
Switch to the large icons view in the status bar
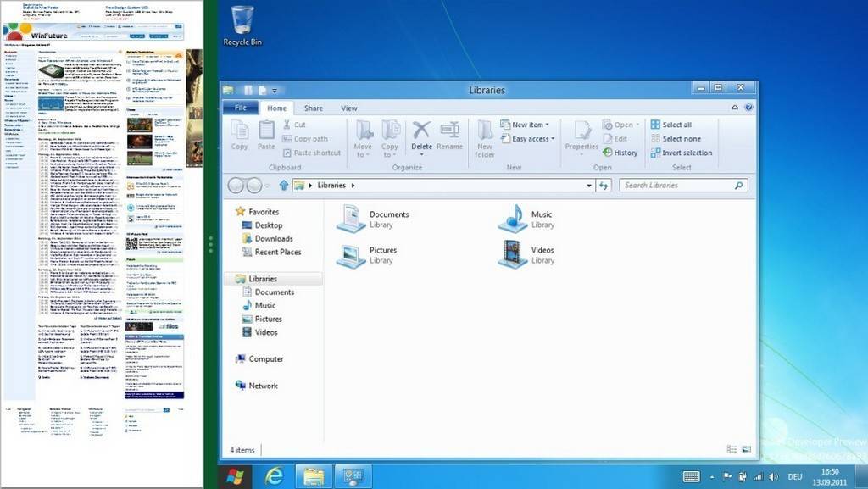pos(746,450)
